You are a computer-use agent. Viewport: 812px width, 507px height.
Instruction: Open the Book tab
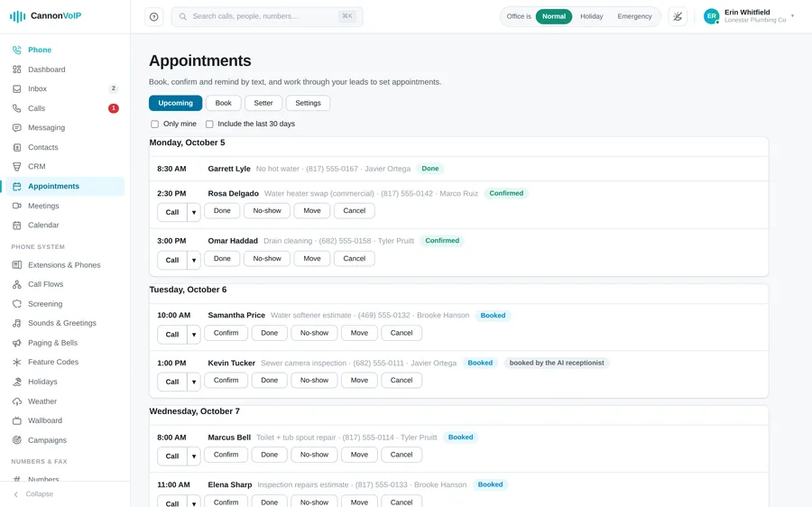[x=223, y=103]
